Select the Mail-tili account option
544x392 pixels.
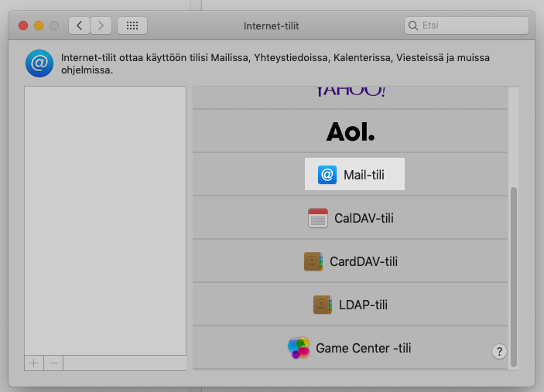[351, 174]
